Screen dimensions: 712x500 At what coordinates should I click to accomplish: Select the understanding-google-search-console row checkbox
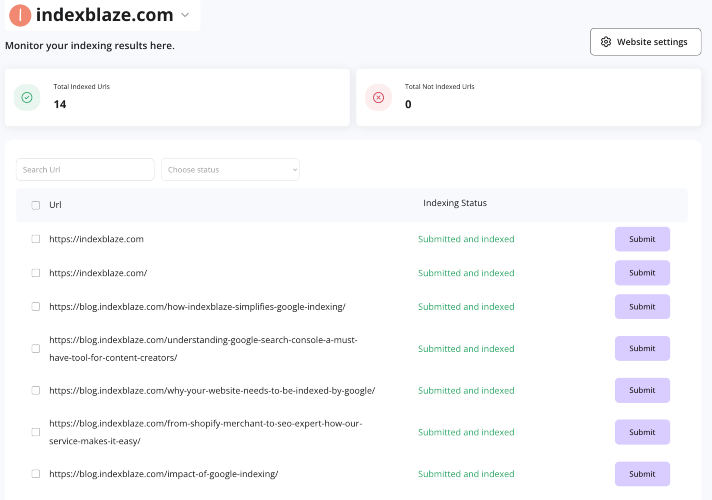point(35,348)
